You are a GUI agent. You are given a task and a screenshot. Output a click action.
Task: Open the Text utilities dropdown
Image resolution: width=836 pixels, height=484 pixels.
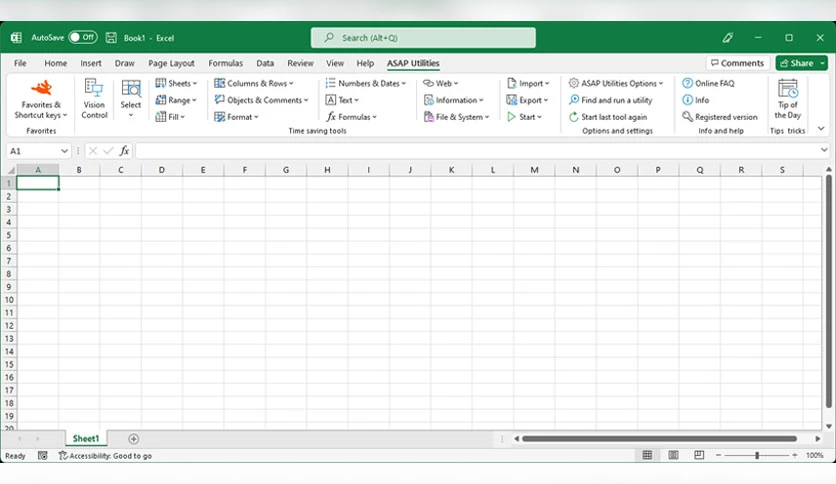[342, 100]
